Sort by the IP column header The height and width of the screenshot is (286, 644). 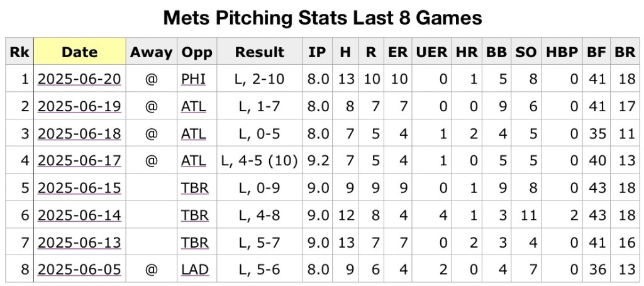pyautogui.click(x=318, y=52)
